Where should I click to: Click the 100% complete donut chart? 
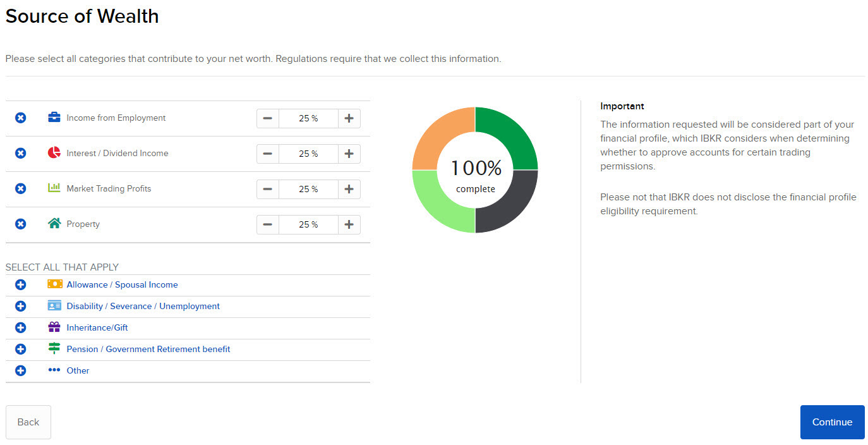pos(475,170)
